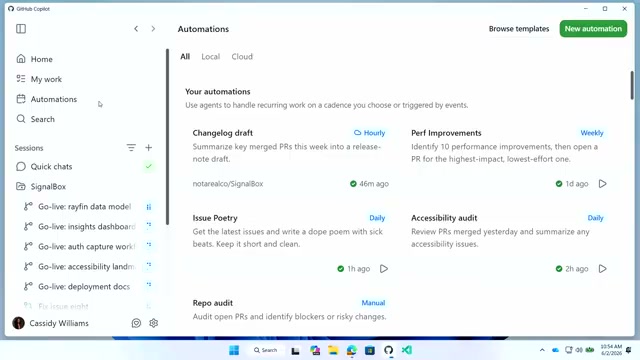Switch to the Local tab
The image size is (640, 360).
[211, 56]
